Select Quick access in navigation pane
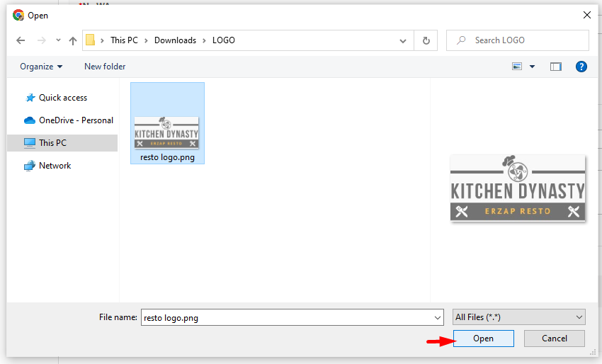 click(63, 98)
